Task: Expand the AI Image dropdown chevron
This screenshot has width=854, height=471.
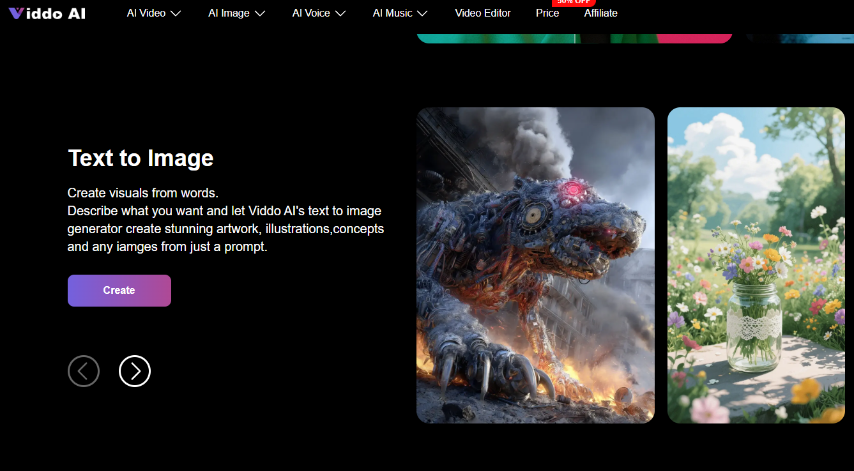Action: 260,14
